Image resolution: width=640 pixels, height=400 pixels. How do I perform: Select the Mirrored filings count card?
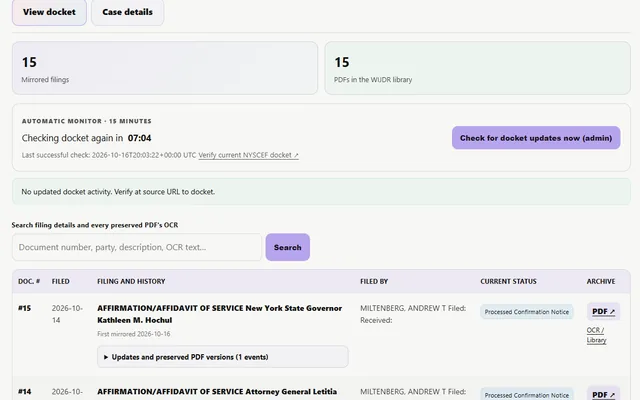[x=165, y=68]
